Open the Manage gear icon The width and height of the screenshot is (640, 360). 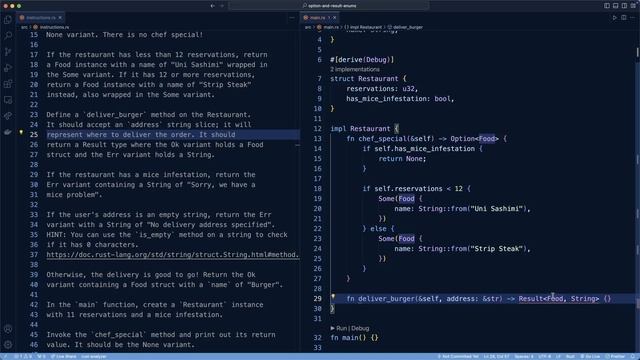(x=8, y=344)
